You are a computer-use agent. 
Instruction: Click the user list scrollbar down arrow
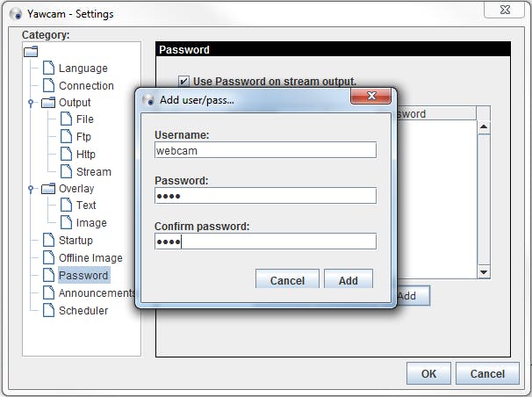[484, 272]
